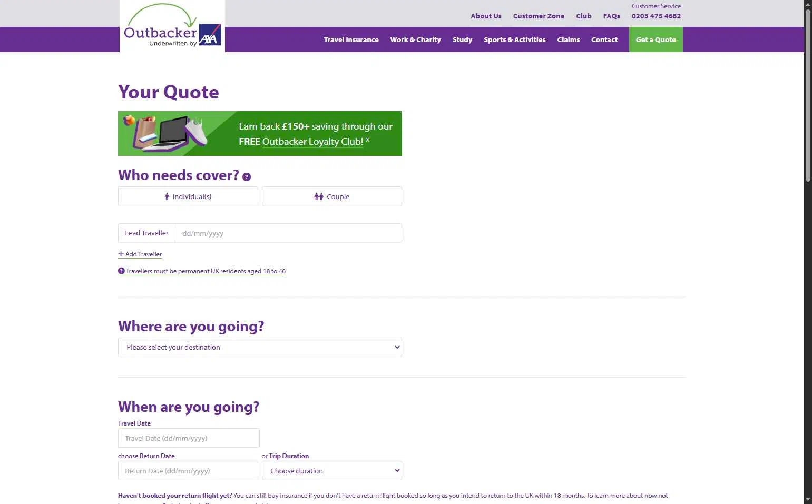The height and width of the screenshot is (504, 812).
Task: Open the About Us link
Action: 486,16
